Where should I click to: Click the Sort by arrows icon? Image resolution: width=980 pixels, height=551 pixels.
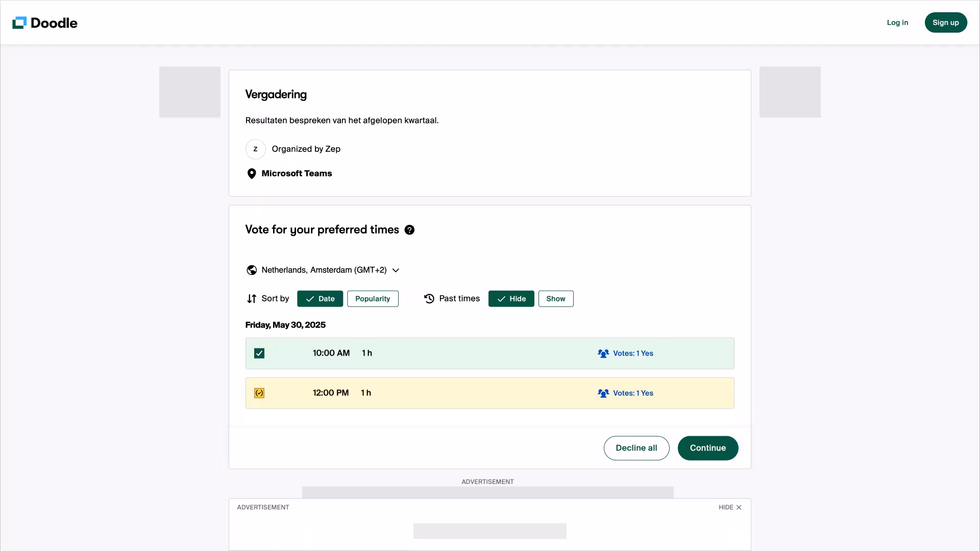252,298
